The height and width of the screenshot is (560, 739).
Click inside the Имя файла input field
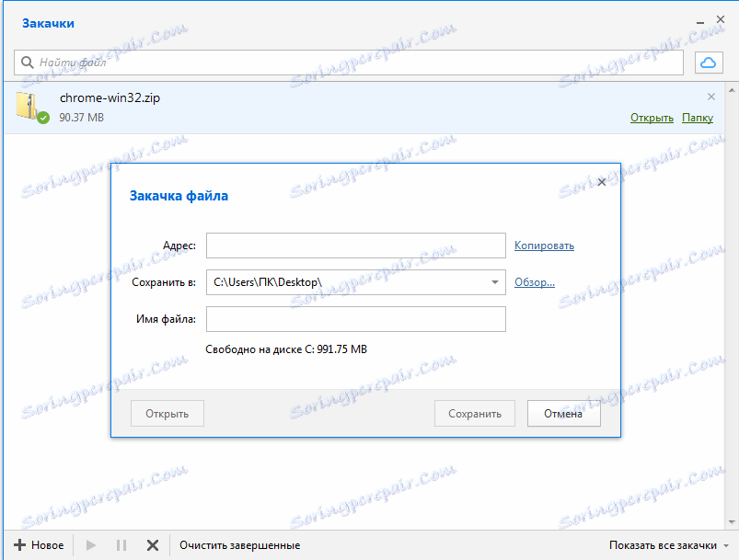click(355, 319)
